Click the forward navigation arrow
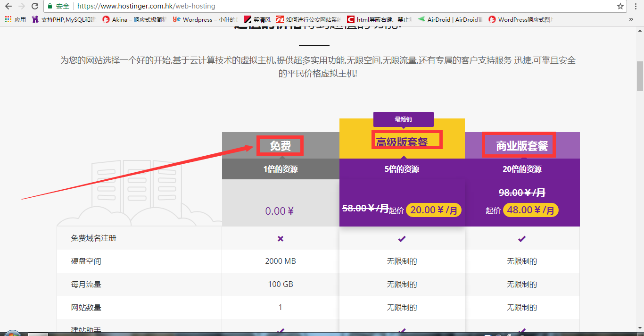The image size is (644, 336). [x=21, y=7]
